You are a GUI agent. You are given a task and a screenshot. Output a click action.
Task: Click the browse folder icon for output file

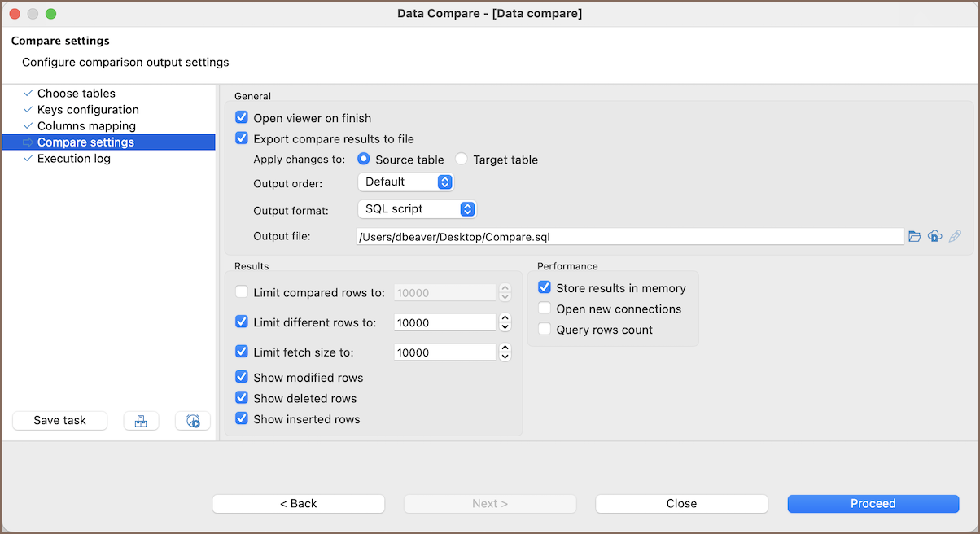[x=915, y=236]
